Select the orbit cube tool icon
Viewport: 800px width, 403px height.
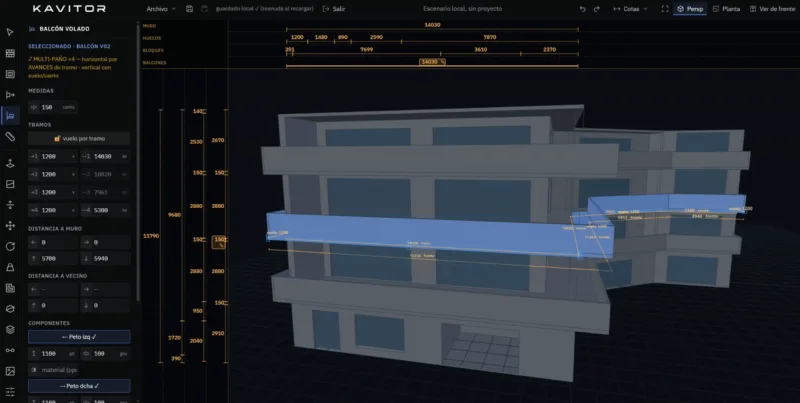[x=10, y=309]
